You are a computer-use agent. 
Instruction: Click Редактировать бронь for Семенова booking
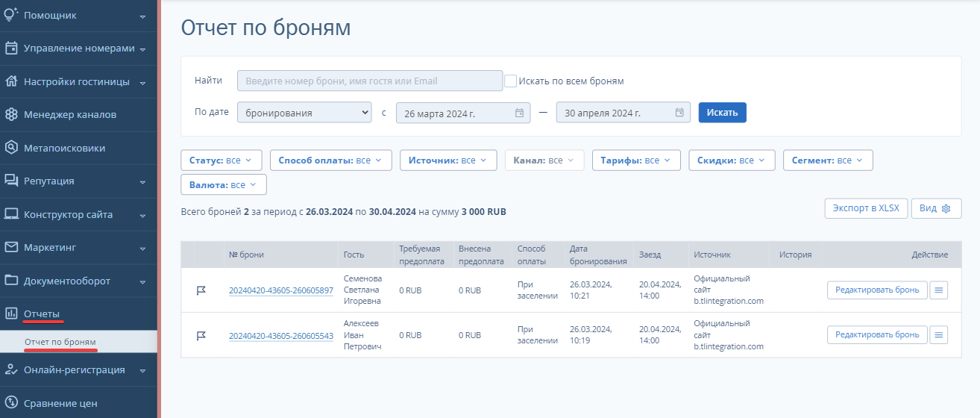pyautogui.click(x=877, y=290)
